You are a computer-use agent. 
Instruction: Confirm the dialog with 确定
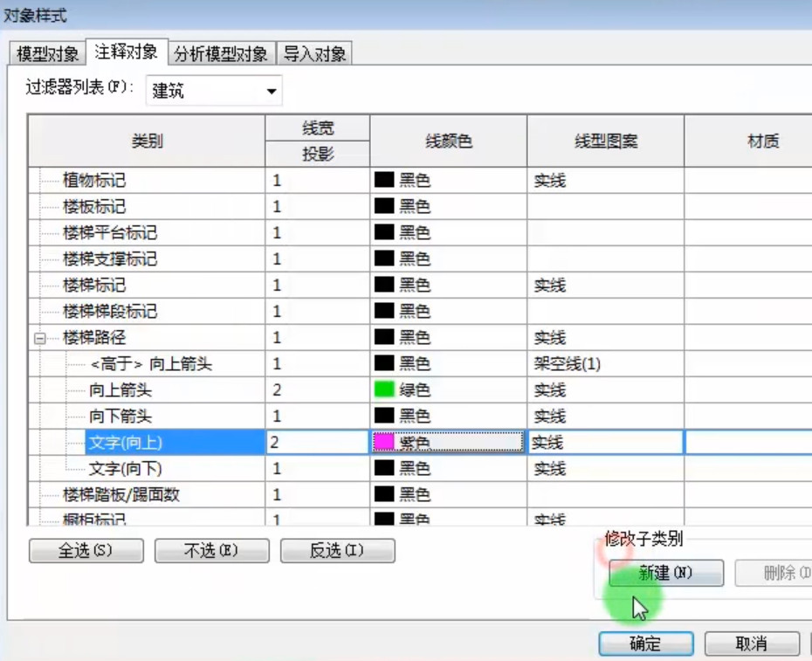point(646,644)
